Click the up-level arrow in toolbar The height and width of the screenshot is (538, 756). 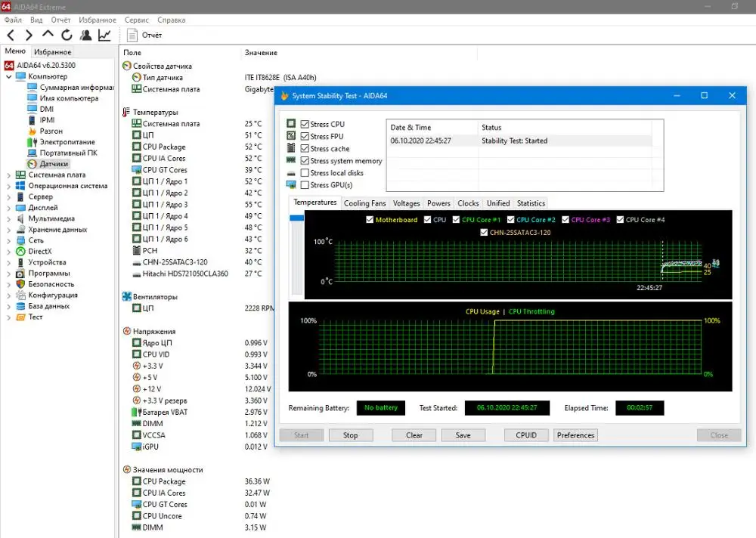[48, 35]
